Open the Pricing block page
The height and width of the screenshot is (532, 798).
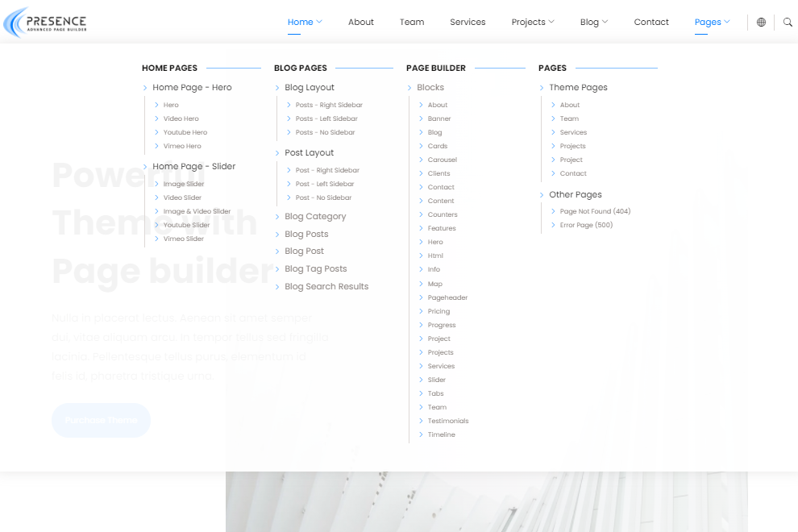pyautogui.click(x=438, y=312)
